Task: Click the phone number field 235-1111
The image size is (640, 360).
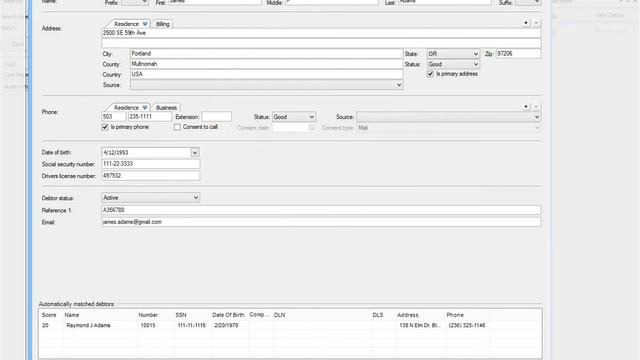Action: [150, 117]
